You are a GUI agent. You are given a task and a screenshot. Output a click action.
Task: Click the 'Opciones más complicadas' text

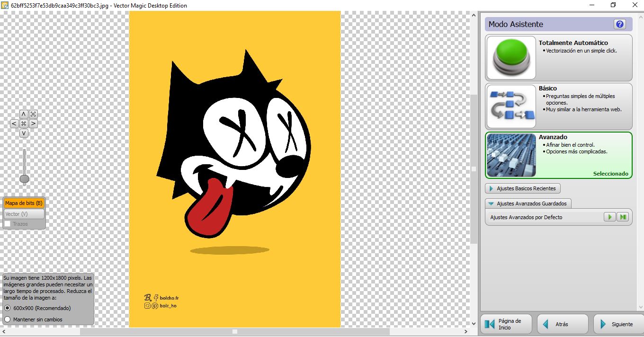click(577, 151)
